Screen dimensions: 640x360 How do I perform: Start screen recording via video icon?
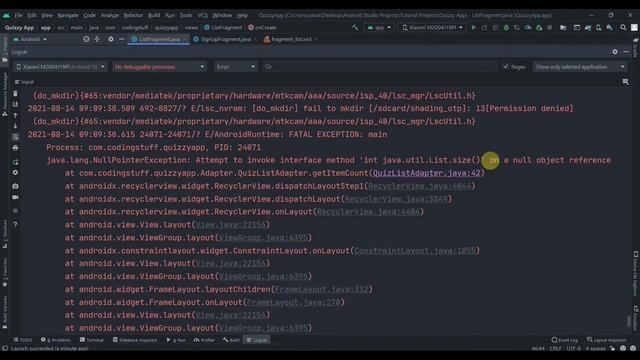pyautogui.click(x=16, y=197)
